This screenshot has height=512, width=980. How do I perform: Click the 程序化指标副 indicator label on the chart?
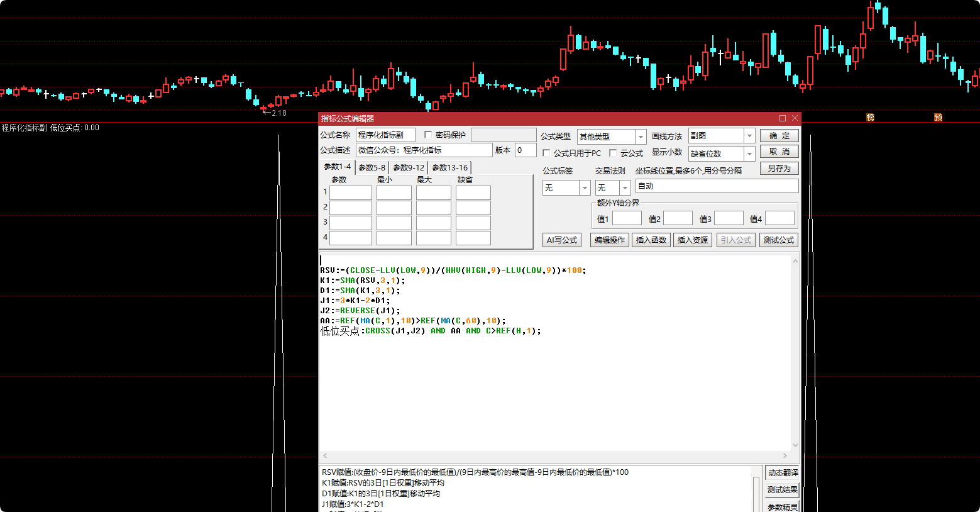tap(24, 128)
